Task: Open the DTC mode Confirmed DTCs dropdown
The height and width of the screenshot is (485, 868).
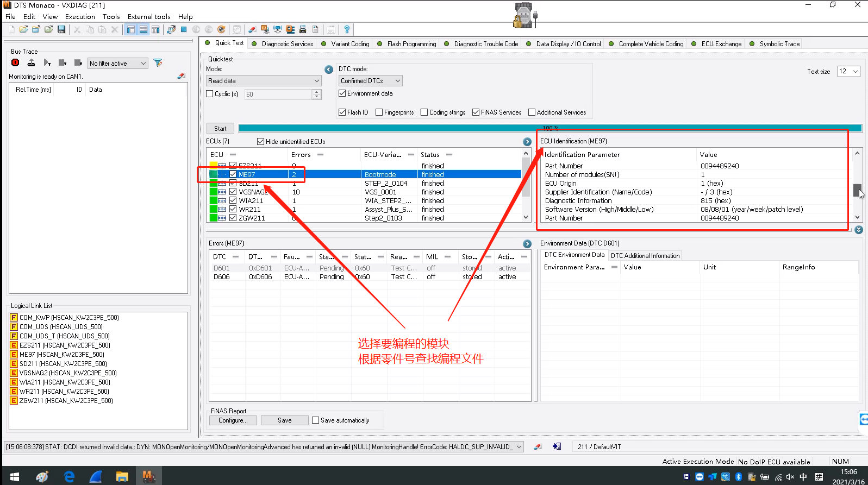Action: click(370, 81)
